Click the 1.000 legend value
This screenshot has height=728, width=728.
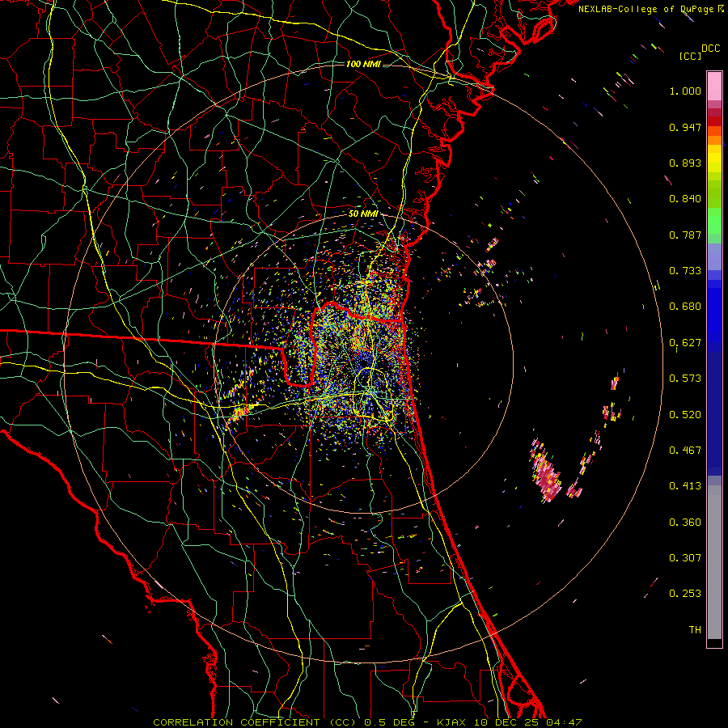coord(685,91)
